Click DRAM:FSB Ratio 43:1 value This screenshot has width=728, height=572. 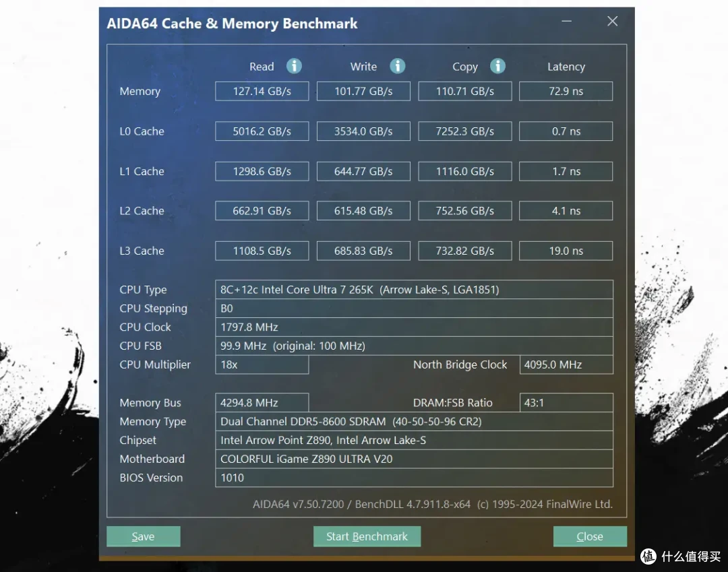coord(566,403)
